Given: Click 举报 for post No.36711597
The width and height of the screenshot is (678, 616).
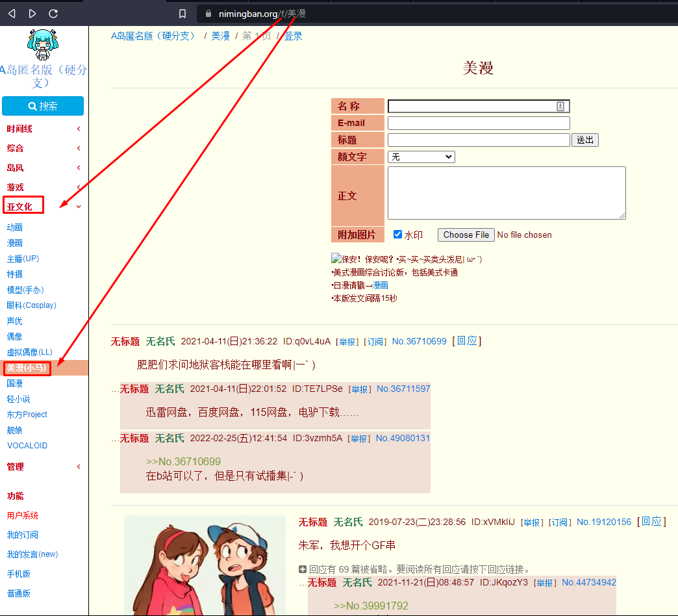Looking at the screenshot, I should tap(360, 389).
